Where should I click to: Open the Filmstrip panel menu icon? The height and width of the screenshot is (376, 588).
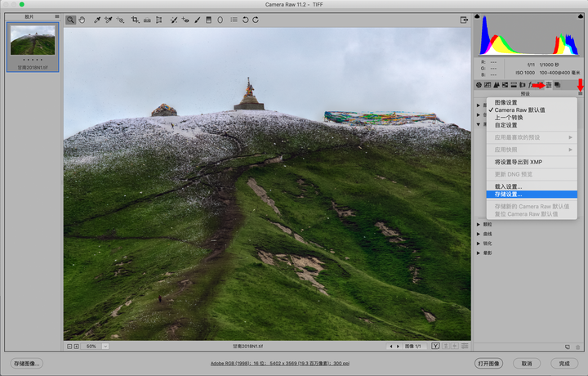[x=57, y=16]
